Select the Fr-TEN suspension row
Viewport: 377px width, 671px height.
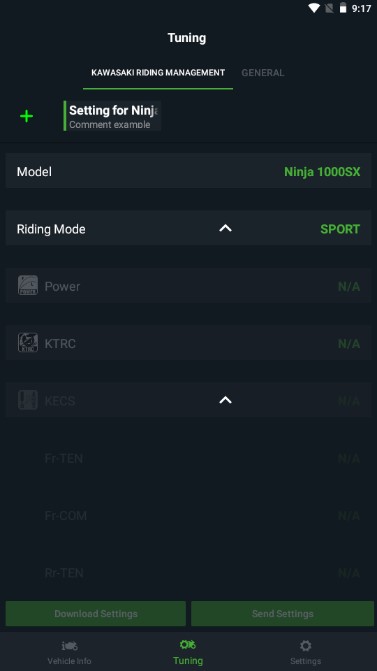(x=188, y=458)
